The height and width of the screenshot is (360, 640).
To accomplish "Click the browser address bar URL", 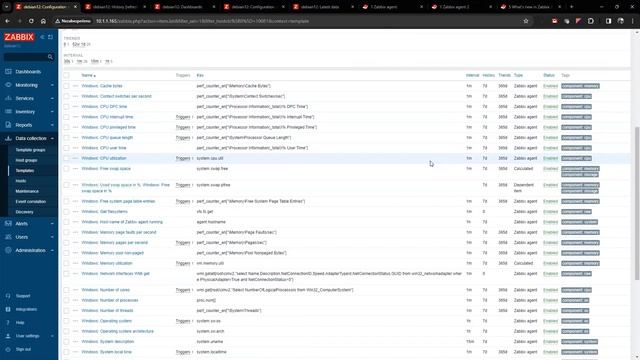I will 202,21.
